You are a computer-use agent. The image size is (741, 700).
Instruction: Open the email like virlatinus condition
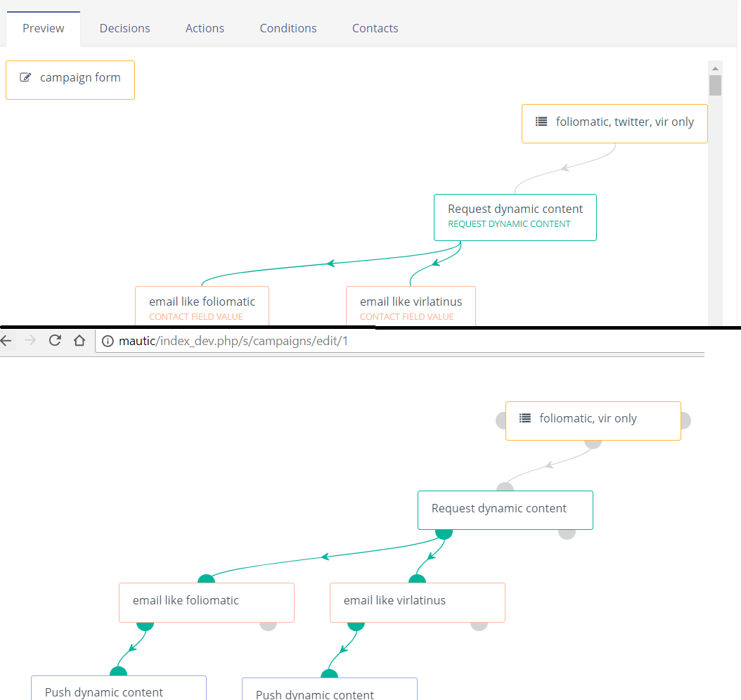(411, 301)
